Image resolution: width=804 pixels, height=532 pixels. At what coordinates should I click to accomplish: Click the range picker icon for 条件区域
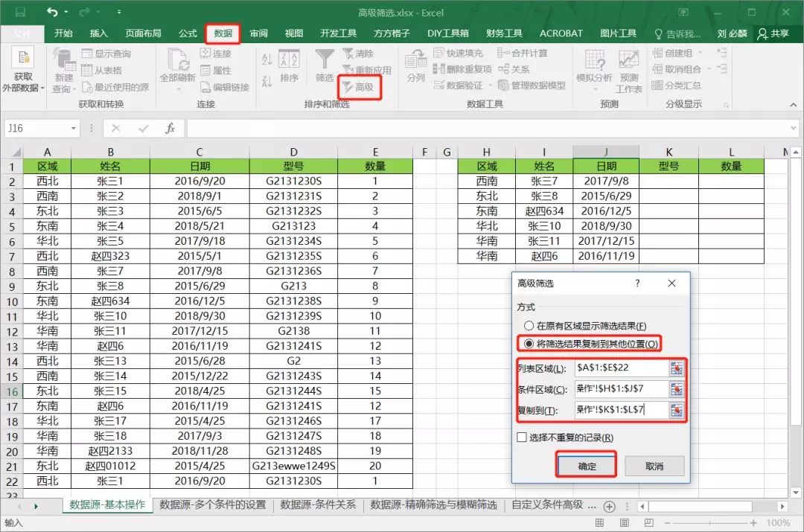(676, 390)
